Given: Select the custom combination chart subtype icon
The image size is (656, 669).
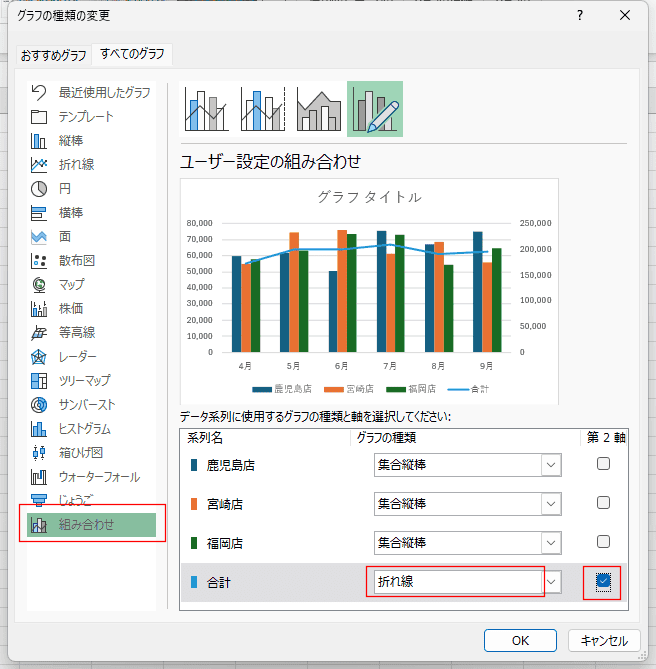Looking at the screenshot, I should click(375, 109).
